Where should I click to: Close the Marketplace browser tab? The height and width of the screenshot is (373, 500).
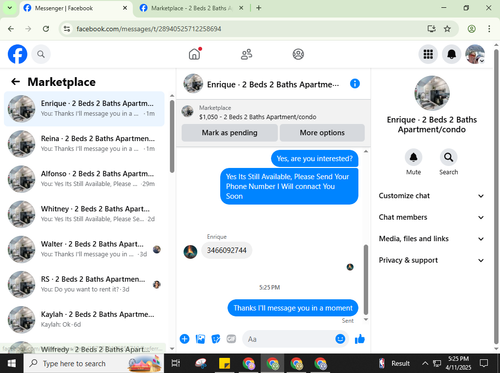(241, 8)
